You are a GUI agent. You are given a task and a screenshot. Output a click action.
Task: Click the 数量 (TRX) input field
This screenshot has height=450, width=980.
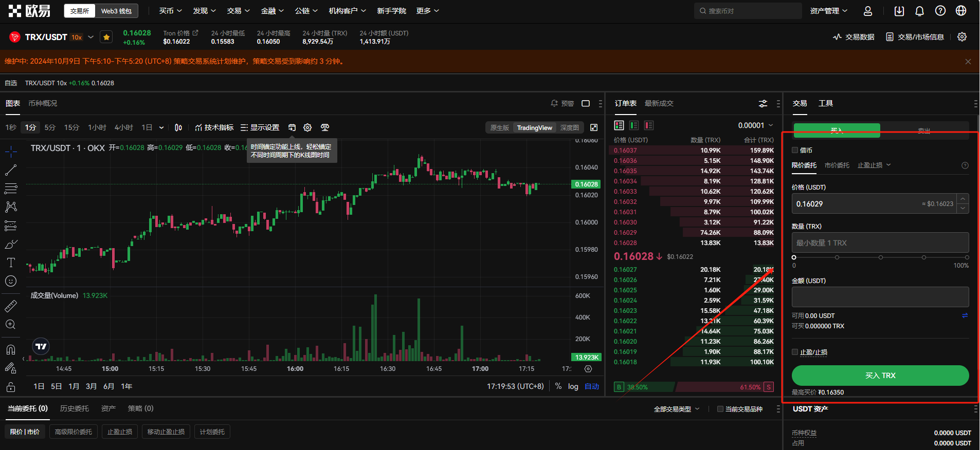point(880,242)
